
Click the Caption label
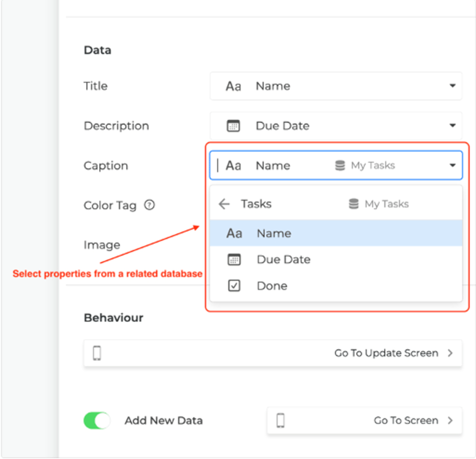[106, 166]
